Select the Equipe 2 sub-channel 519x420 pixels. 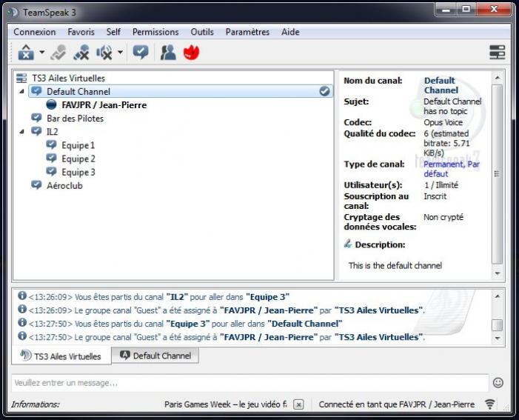[78, 159]
